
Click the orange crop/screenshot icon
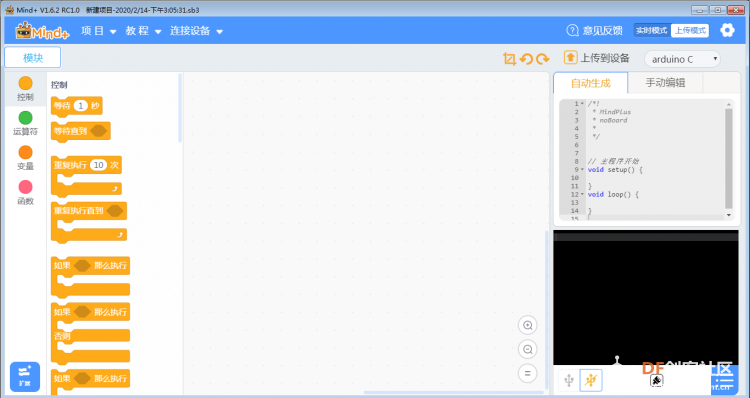coord(509,59)
